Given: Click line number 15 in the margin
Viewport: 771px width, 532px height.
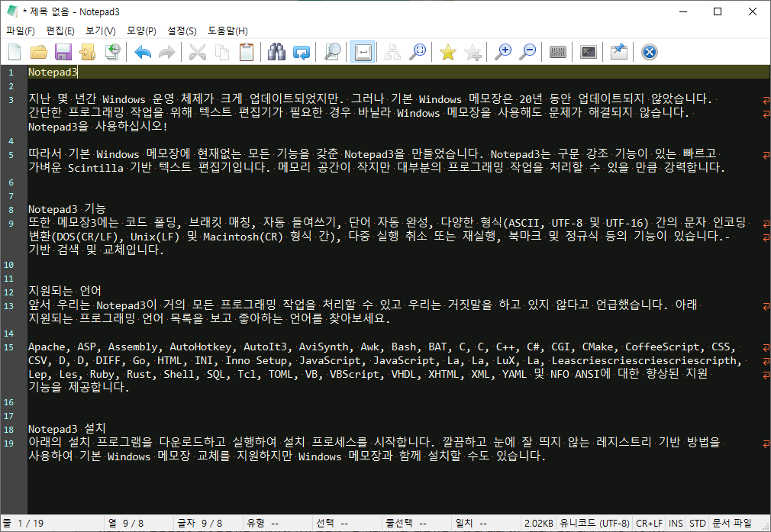Looking at the screenshot, I should coord(9,347).
